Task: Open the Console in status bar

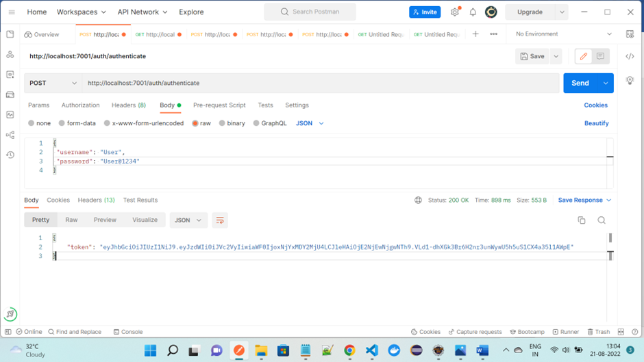Action: pos(128,332)
